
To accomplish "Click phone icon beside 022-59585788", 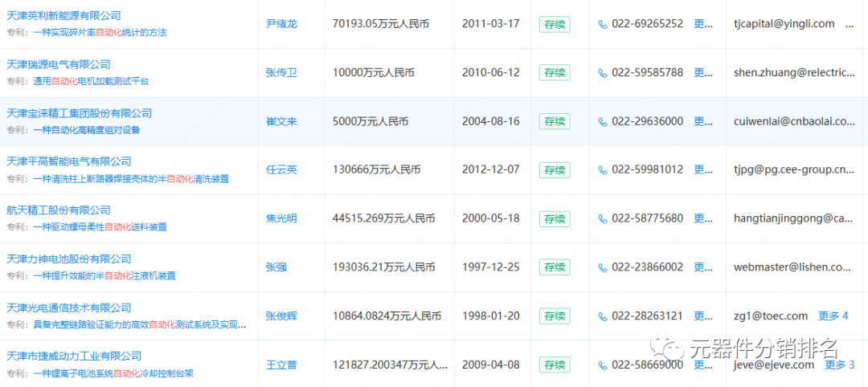I will tap(603, 72).
